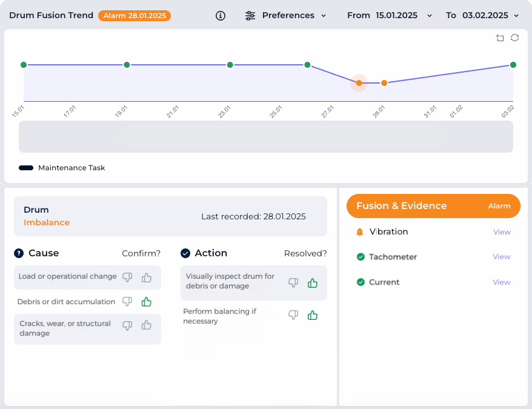This screenshot has width=532, height=409.
Task: Thumbs up Cracks, wear, or structural damage
Action: click(x=147, y=325)
